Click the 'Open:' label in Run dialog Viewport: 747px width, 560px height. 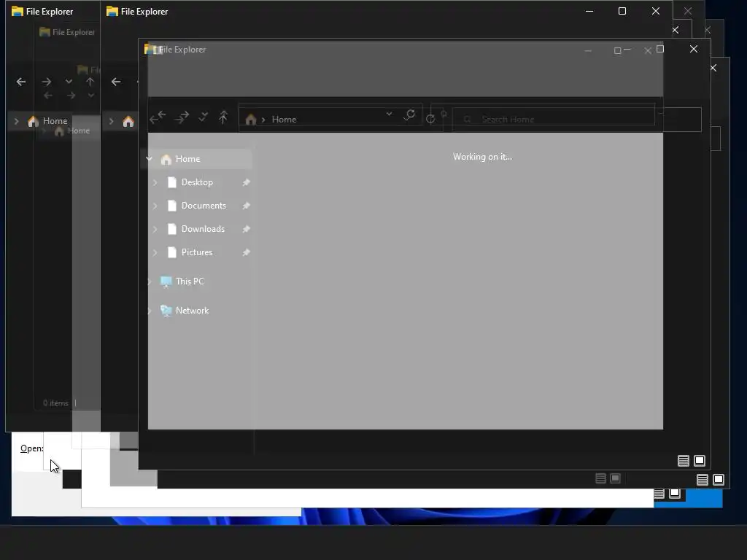coord(31,448)
